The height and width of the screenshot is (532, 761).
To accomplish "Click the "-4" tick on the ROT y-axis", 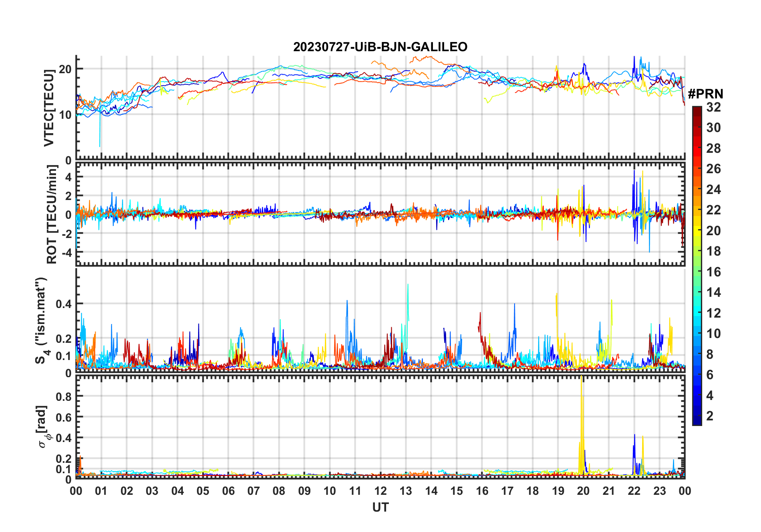I will (x=66, y=252).
